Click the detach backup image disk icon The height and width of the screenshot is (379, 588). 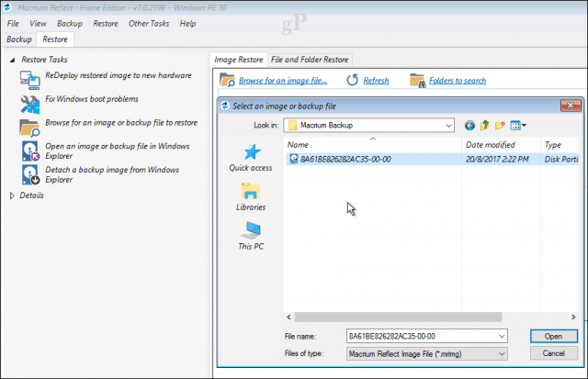click(x=30, y=175)
